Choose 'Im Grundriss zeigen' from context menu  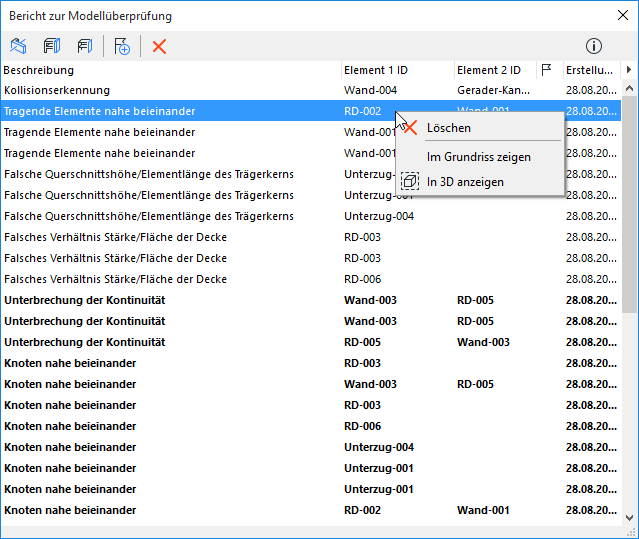tap(478, 157)
